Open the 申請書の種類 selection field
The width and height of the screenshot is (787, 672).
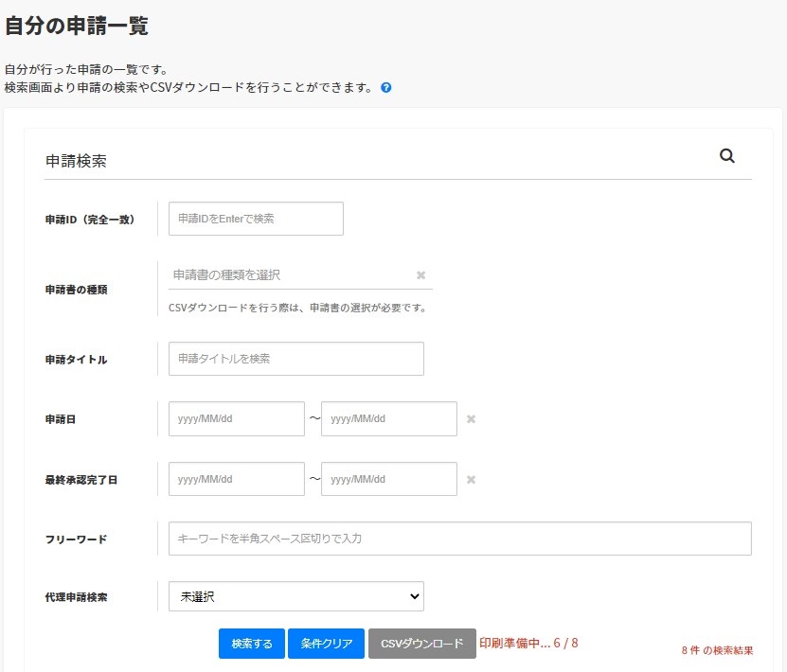[x=289, y=274]
